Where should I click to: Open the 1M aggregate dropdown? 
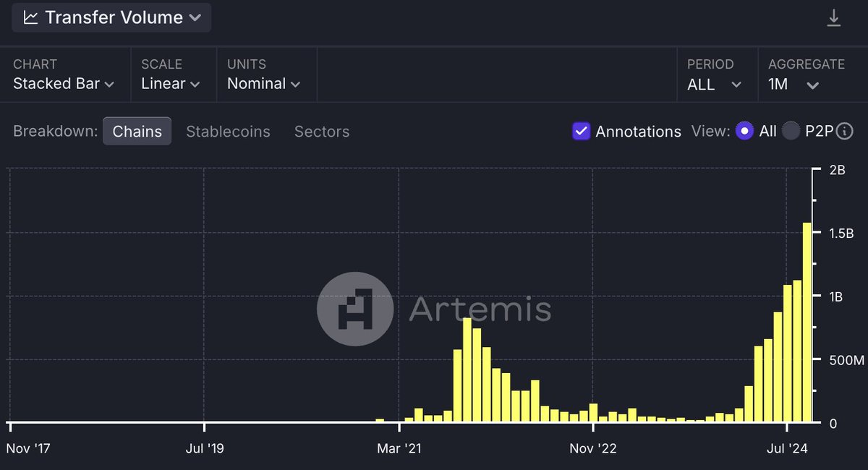[x=793, y=85]
